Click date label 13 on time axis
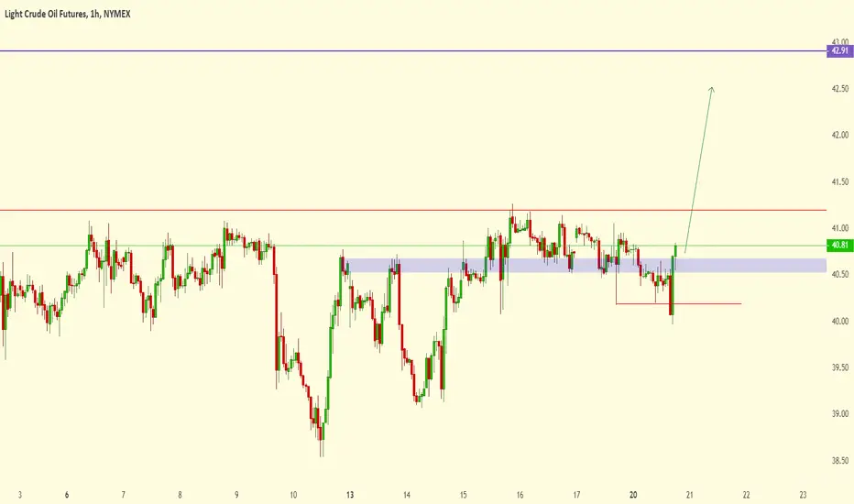The width and height of the screenshot is (854, 504). (x=350, y=495)
